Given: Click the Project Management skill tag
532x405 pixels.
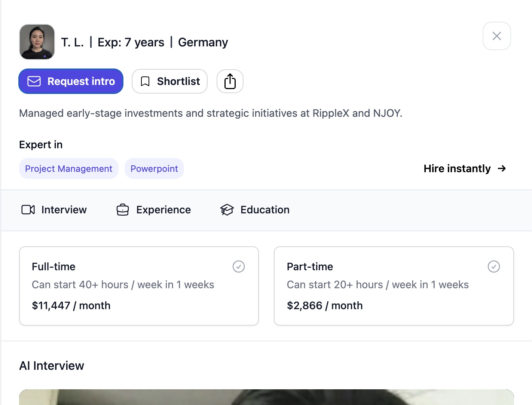Looking at the screenshot, I should point(69,168).
